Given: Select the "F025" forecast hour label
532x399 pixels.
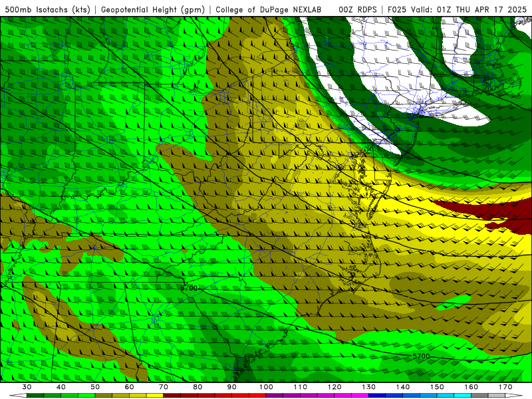Looking at the screenshot, I should coord(397,9).
